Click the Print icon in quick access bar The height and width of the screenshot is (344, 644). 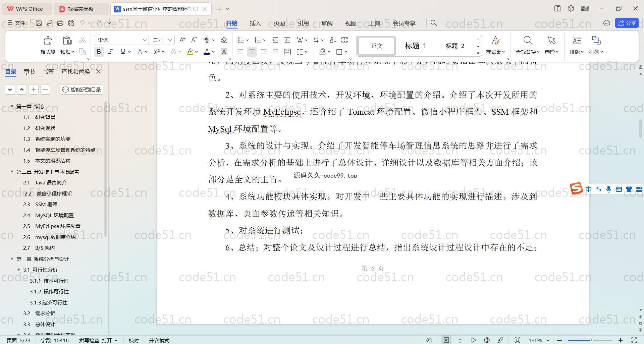pyautogui.click(x=60, y=23)
